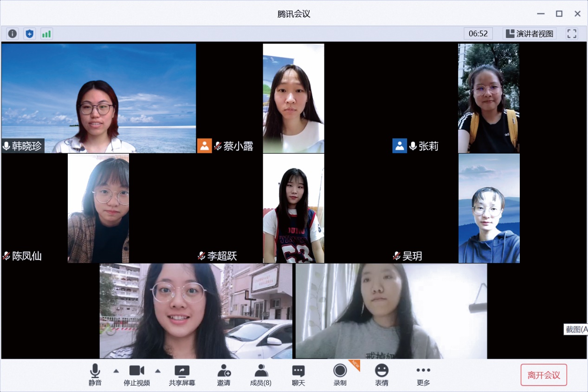Switch layout via 演讲者视图 button
Screen dimensions: 588x392
click(530, 33)
